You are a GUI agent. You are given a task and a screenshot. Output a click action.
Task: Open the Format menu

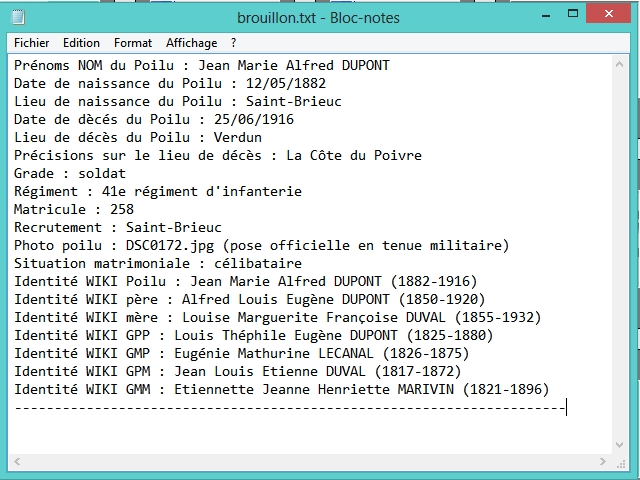[133, 43]
